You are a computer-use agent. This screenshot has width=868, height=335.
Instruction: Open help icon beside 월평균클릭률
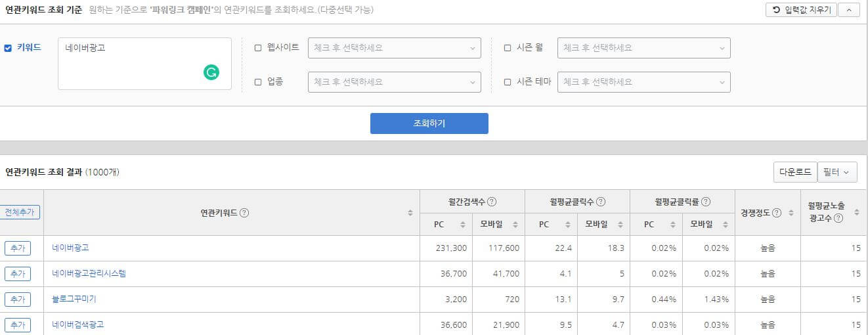click(x=706, y=202)
